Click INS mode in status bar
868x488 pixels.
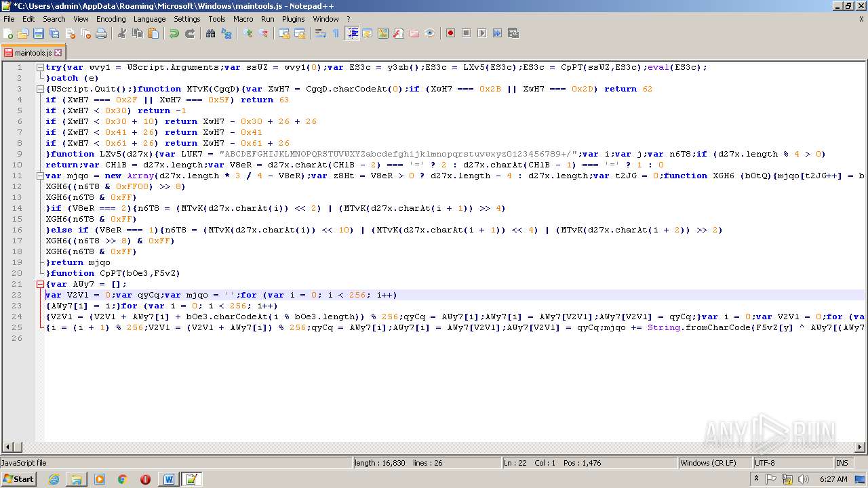[842, 463]
